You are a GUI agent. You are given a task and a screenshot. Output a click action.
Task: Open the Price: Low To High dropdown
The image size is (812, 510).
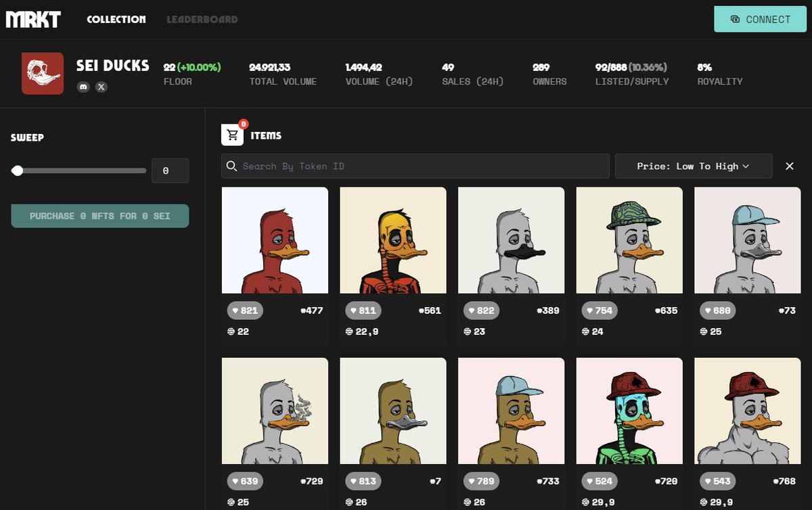[x=694, y=166]
